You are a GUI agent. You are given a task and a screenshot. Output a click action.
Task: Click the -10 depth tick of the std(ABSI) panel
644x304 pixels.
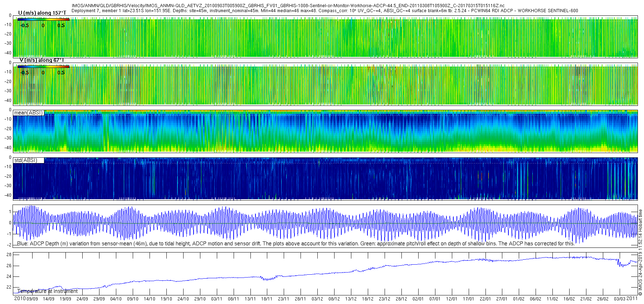coord(8,166)
